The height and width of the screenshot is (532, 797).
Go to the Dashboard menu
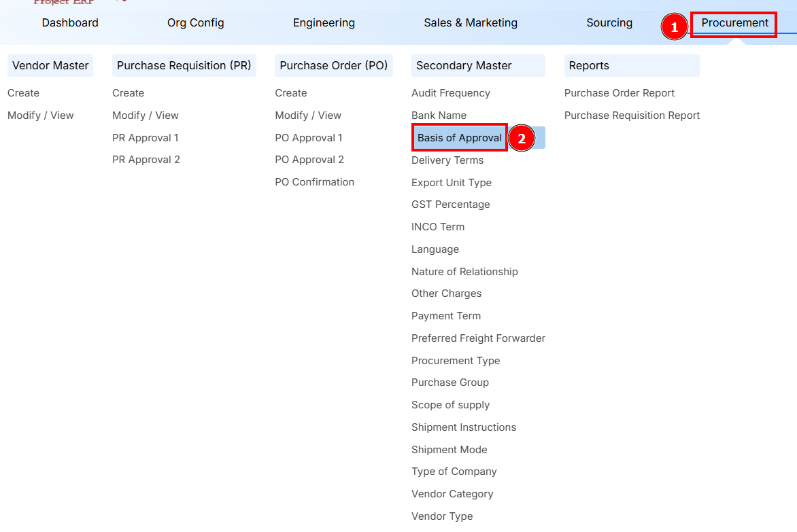[70, 23]
